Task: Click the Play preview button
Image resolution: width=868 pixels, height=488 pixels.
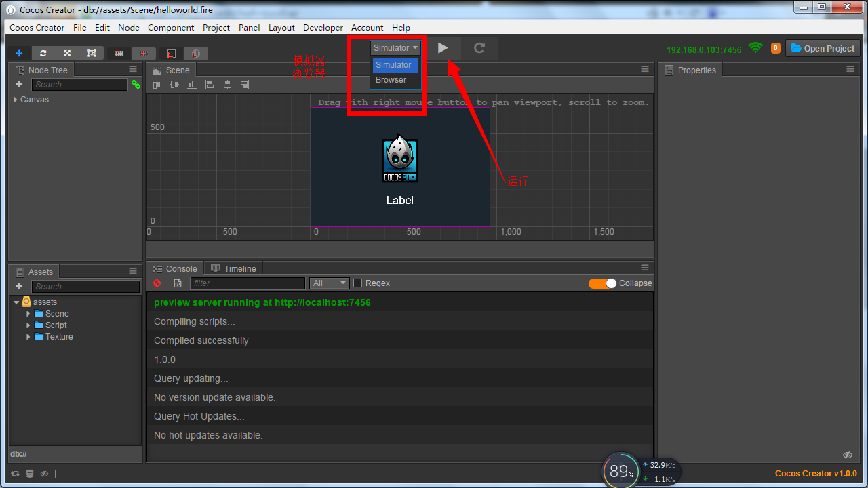Action: point(443,48)
